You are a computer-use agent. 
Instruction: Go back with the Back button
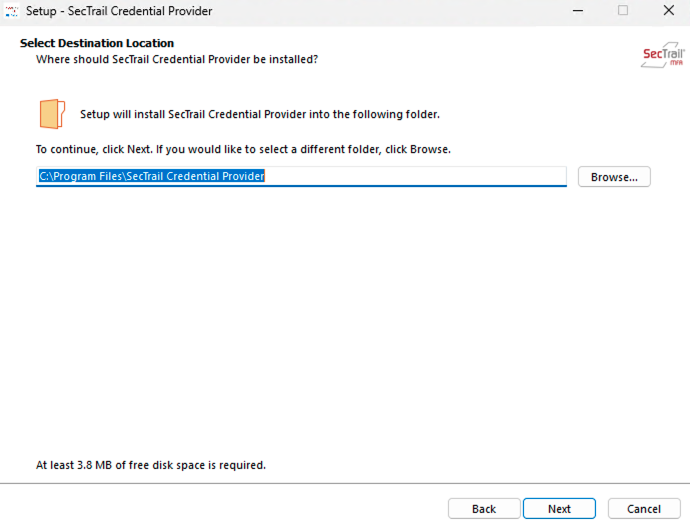484,509
